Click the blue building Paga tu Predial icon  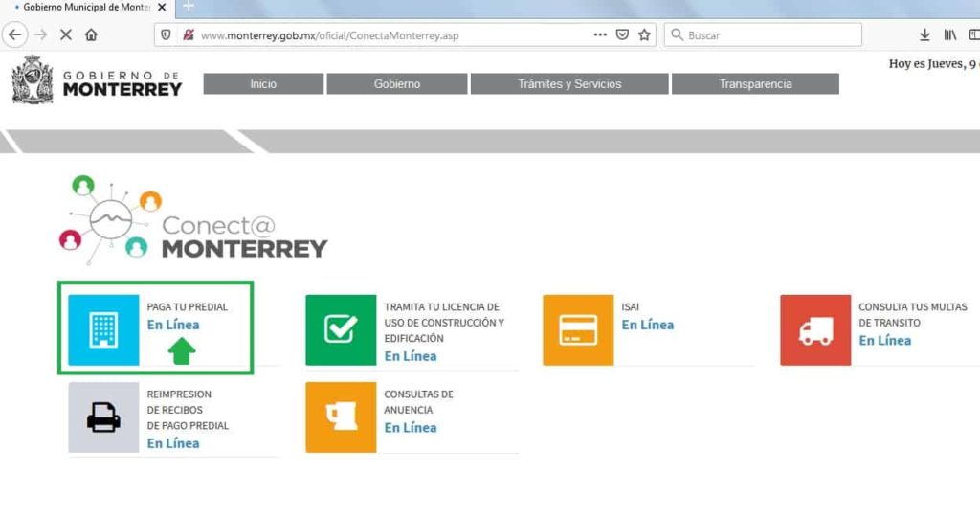(x=103, y=329)
